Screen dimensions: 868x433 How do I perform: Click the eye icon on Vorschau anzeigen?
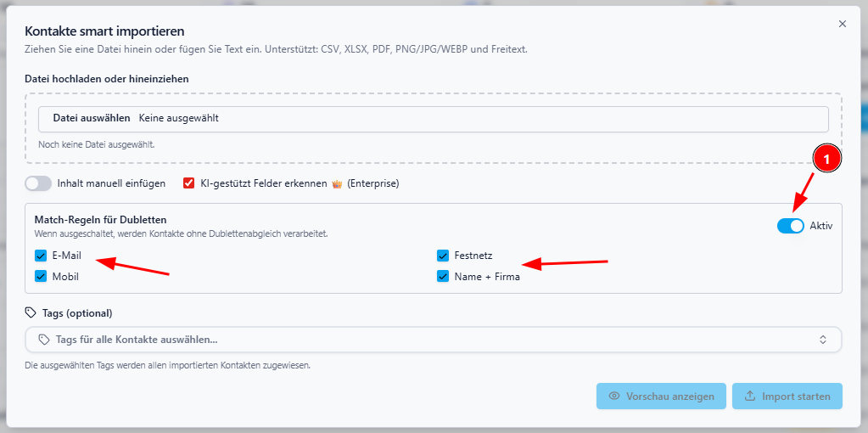[x=613, y=396]
